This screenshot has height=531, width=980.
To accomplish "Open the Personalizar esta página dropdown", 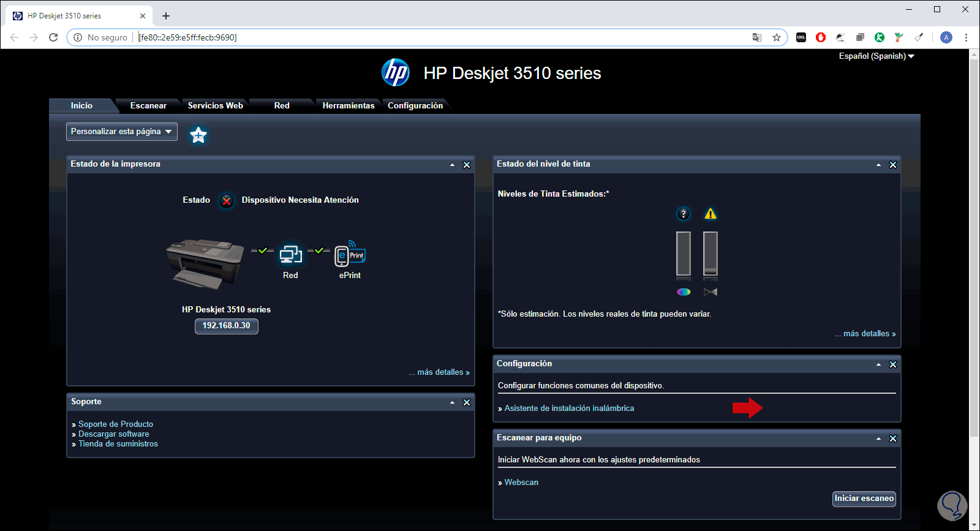I will (122, 132).
